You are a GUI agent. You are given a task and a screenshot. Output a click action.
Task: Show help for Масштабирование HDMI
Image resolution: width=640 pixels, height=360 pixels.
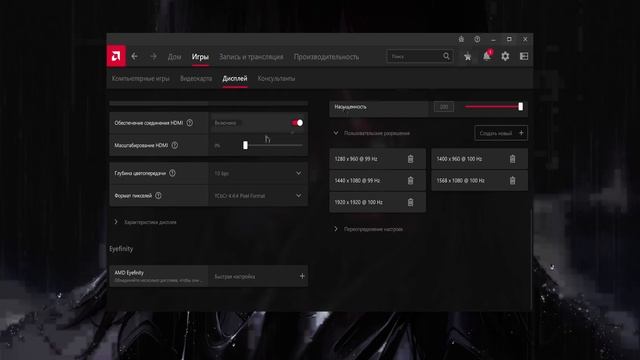click(x=175, y=145)
